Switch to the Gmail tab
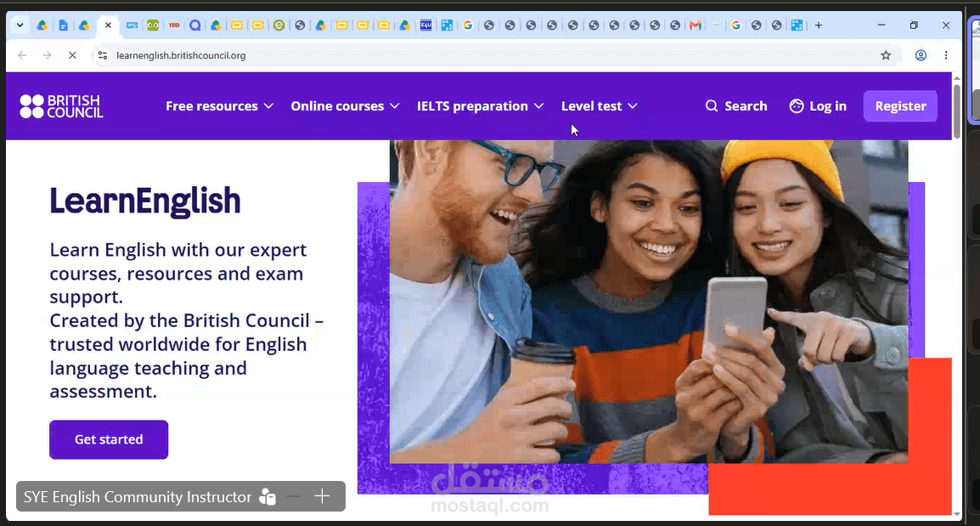This screenshot has height=526, width=980. (695, 25)
